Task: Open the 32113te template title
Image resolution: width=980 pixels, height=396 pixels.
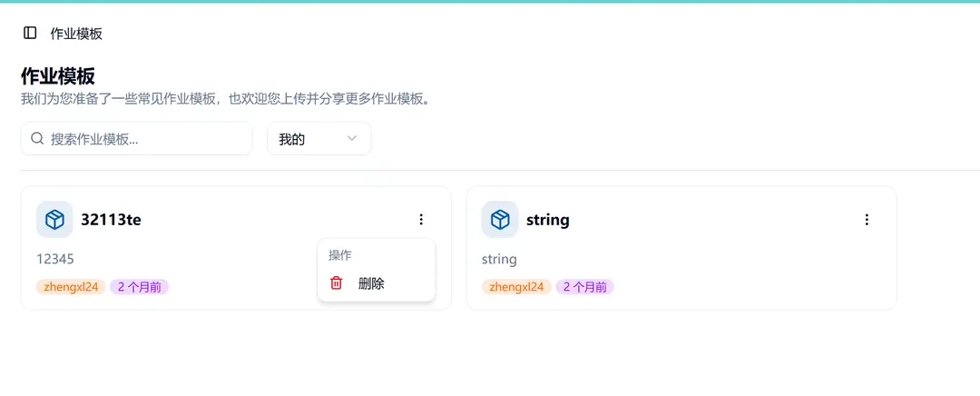Action: point(111,220)
